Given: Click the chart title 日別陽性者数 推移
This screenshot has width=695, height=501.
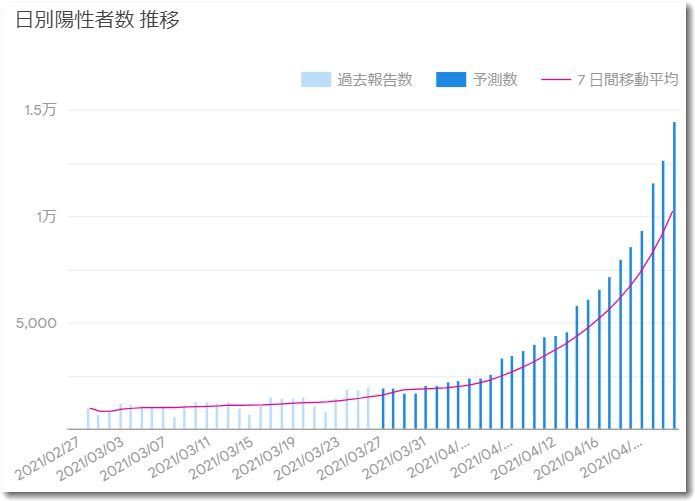Looking at the screenshot, I should coord(98,20).
